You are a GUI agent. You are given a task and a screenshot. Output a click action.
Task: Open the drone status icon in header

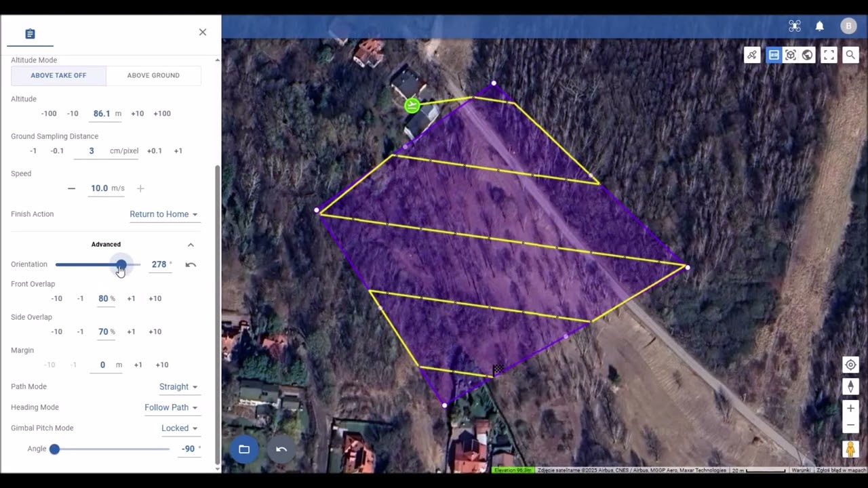coord(795,26)
